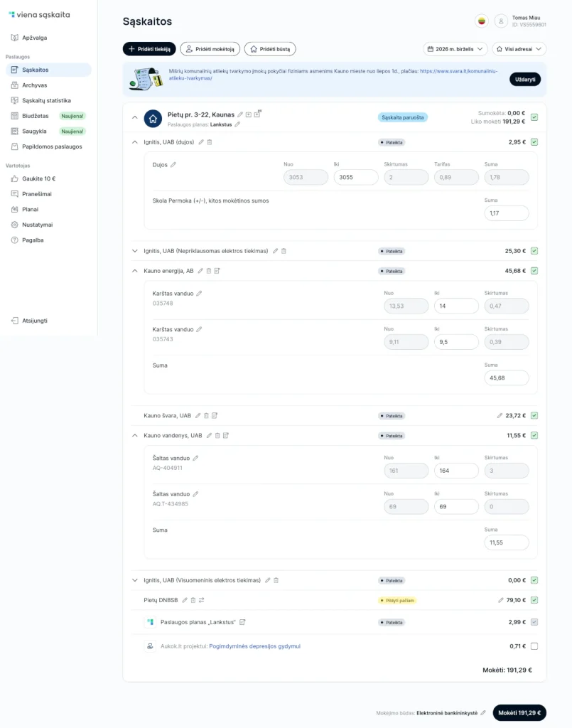Uncheck Pietų DNBSB 79,10 € invoice
The width and height of the screenshot is (572, 728).
click(534, 600)
